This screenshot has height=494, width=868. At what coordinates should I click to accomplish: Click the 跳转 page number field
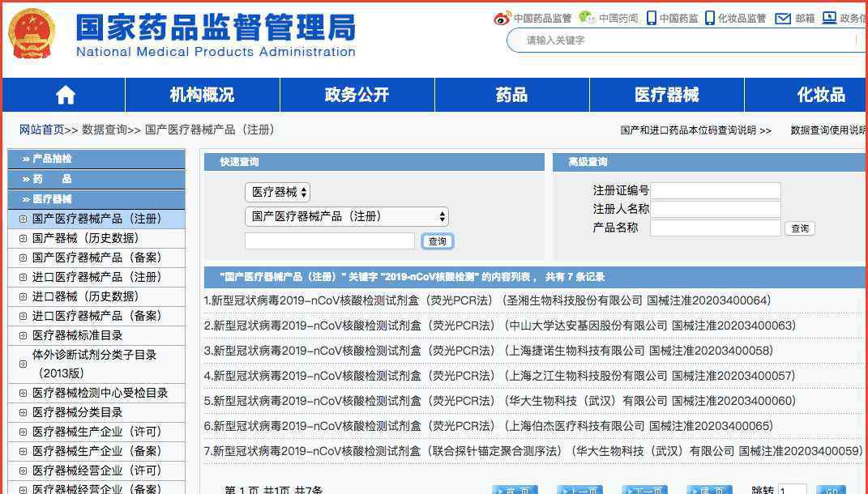792,490
